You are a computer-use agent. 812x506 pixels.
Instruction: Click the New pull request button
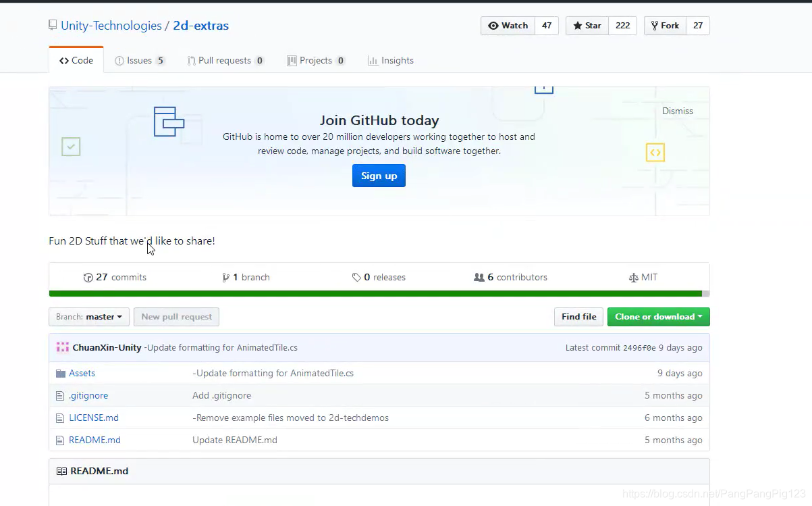pyautogui.click(x=176, y=317)
